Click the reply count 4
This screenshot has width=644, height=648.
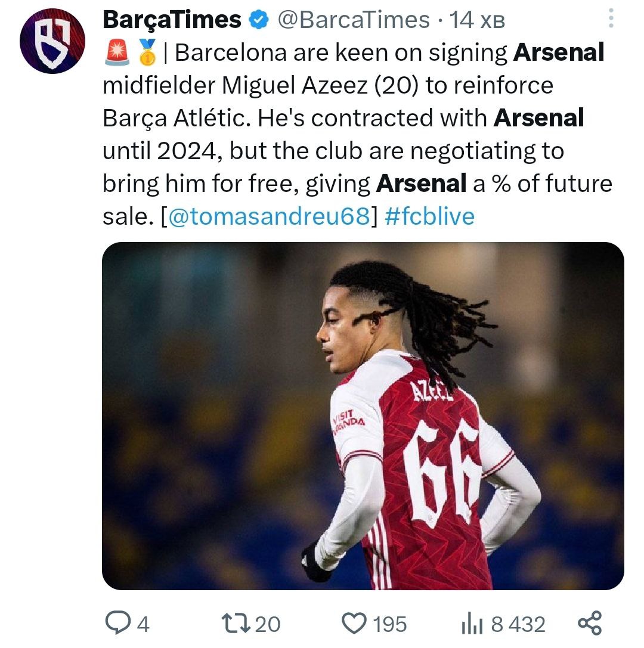[143, 624]
